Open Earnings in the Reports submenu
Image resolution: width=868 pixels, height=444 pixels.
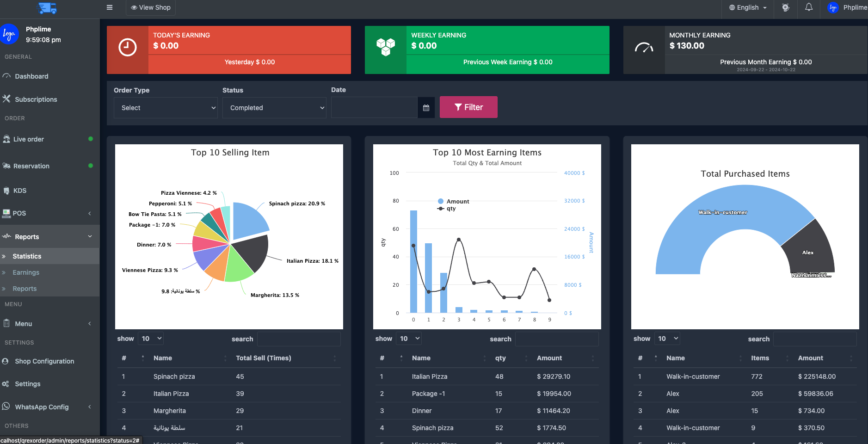click(26, 272)
